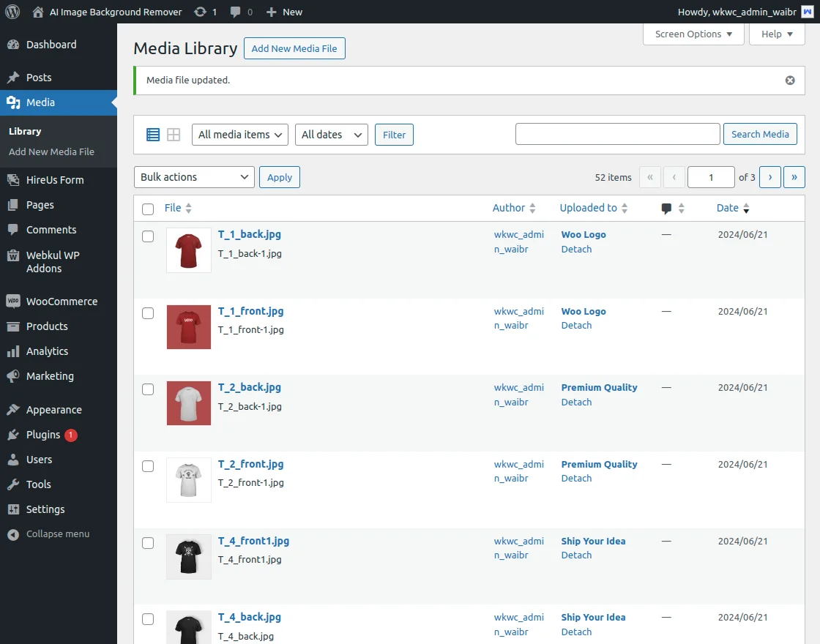
Task: Open the 'All media items' dropdown
Action: (240, 135)
